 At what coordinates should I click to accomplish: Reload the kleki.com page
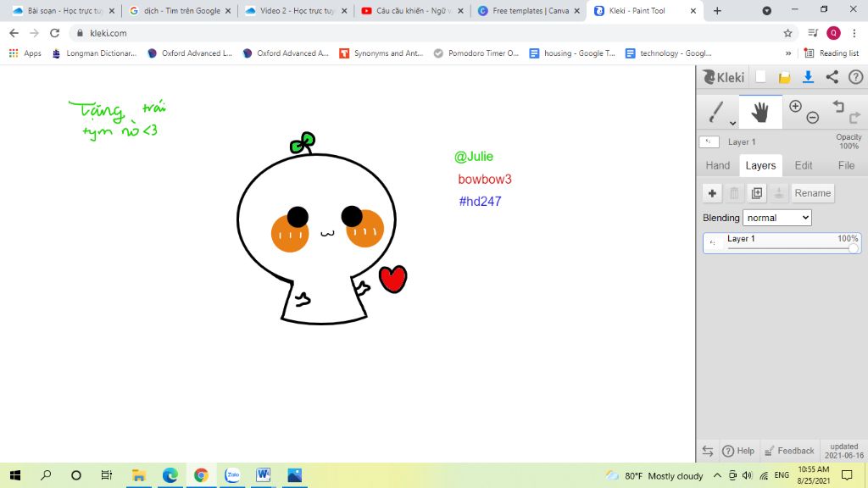[54, 33]
